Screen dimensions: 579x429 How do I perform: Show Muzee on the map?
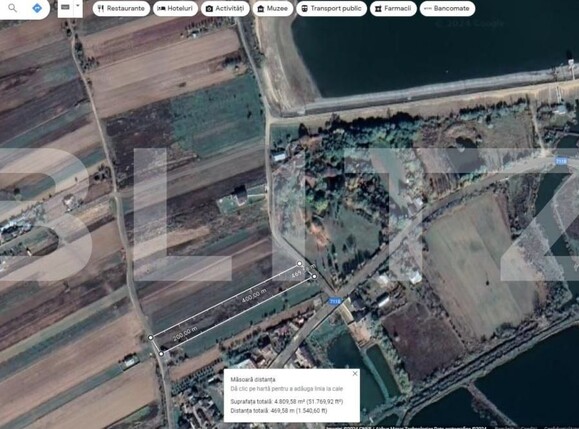[x=273, y=8]
